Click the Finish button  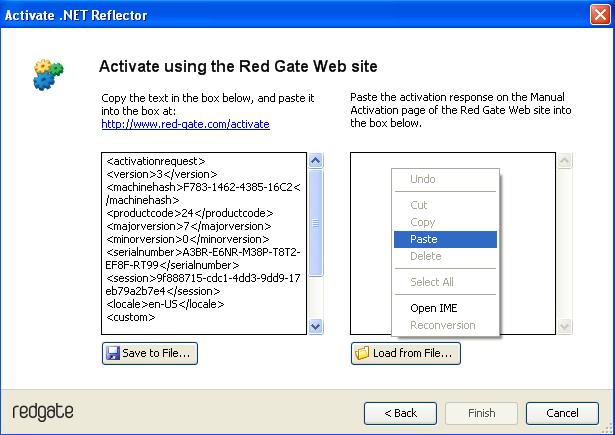481,413
